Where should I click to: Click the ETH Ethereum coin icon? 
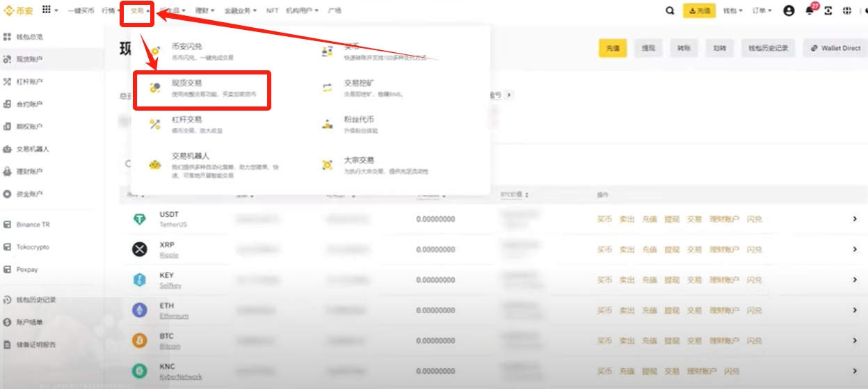(x=140, y=310)
